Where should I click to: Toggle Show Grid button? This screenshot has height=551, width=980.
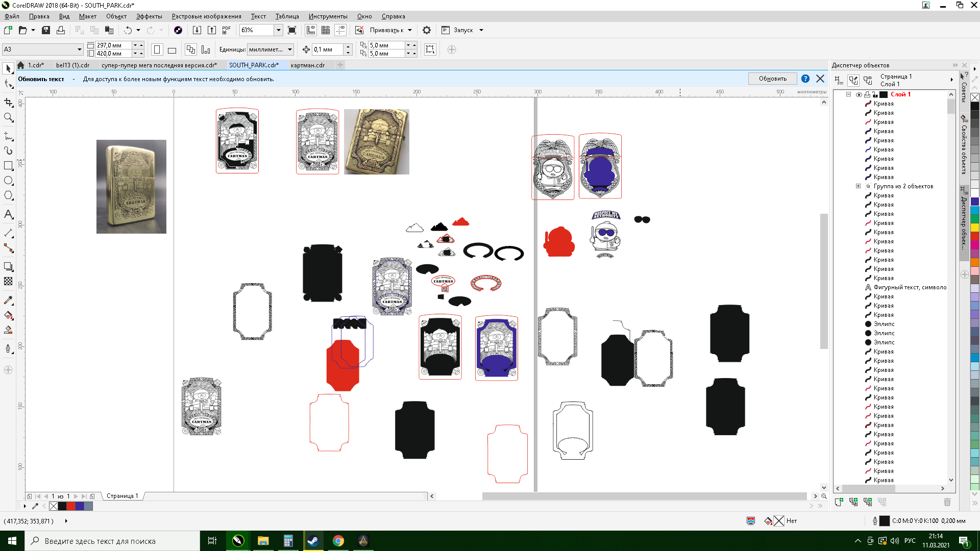click(326, 30)
